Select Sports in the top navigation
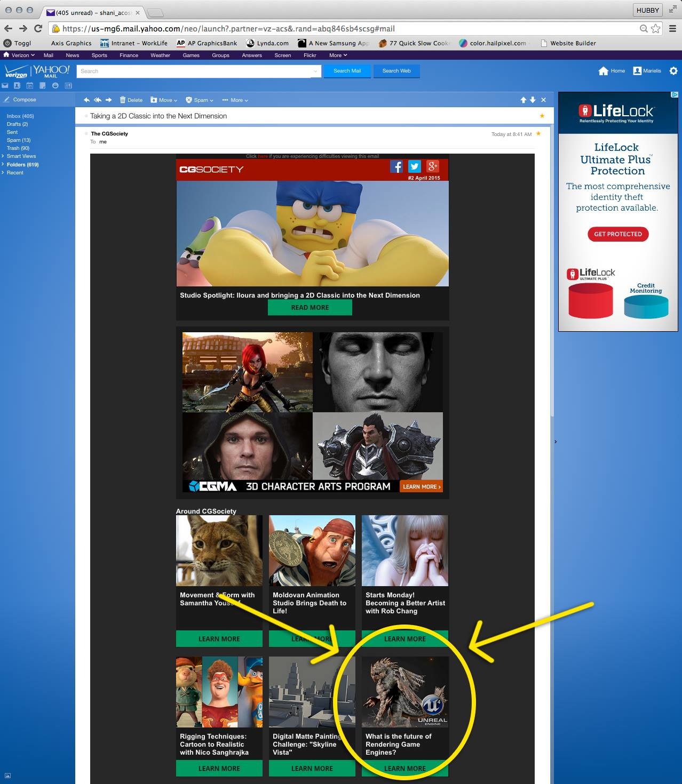This screenshot has height=784, width=682. coord(99,55)
